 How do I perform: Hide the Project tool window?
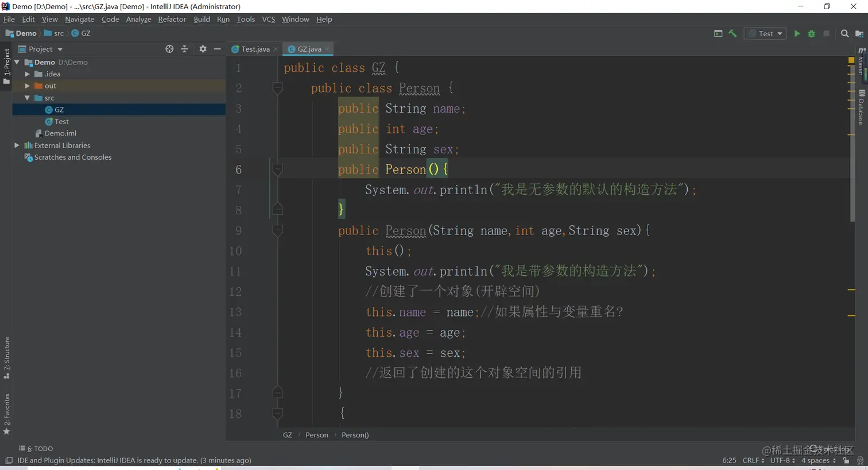[217, 49]
